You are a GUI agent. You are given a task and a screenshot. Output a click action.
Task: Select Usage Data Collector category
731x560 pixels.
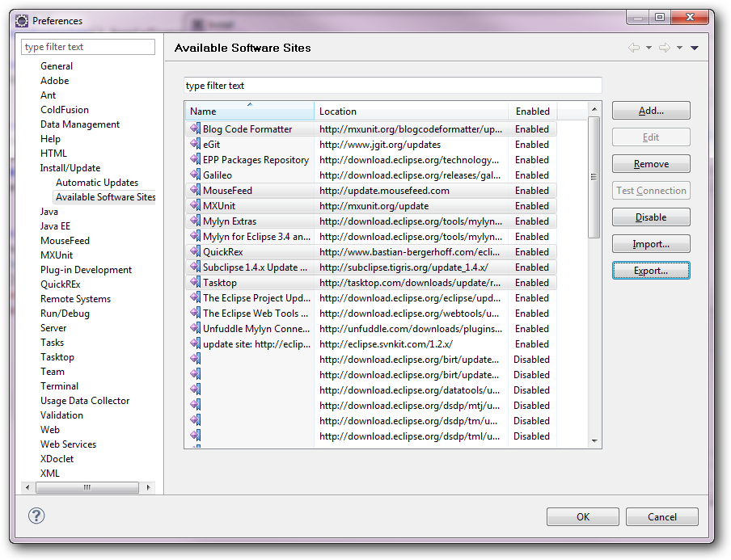(x=85, y=401)
